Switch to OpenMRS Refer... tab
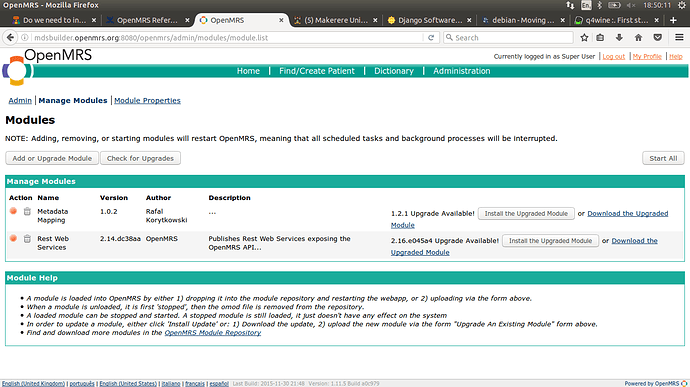This screenshot has height=387, width=690. (x=147, y=20)
